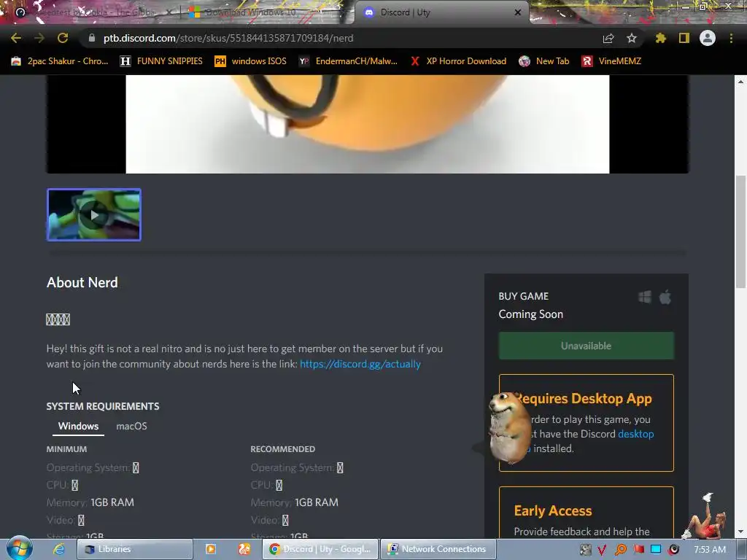The image size is (747, 560).
Task: Click the share page icon in address bar
Action: 608,38
